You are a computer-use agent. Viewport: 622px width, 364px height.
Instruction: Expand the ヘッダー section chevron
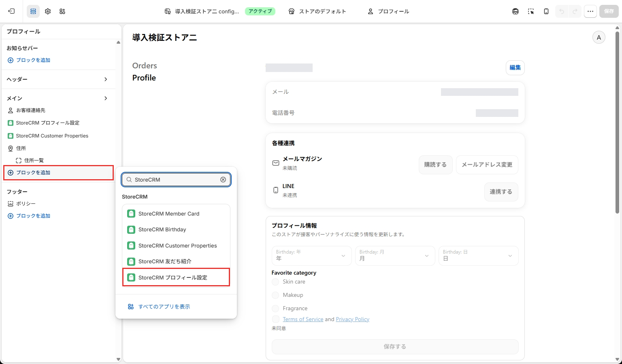tap(106, 79)
